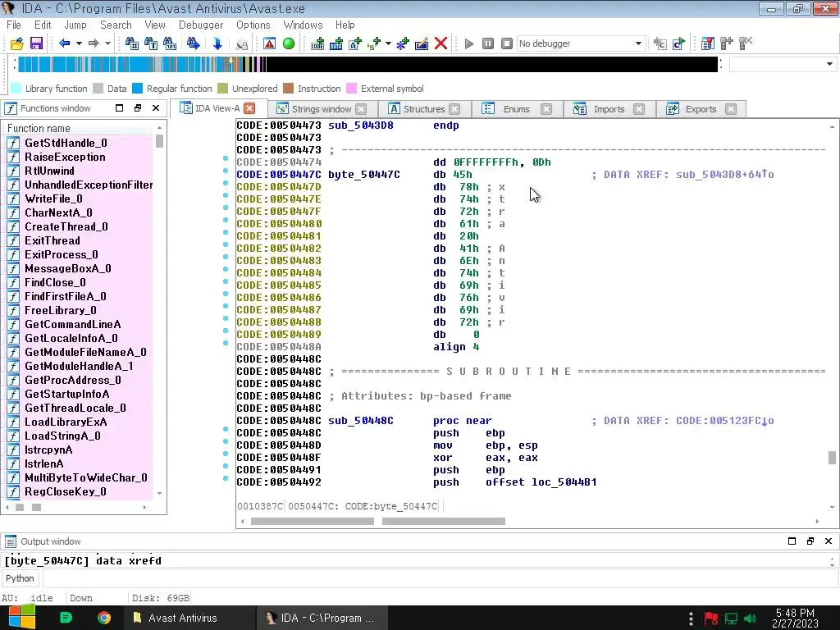Switch to the Strings window tab

click(322, 109)
